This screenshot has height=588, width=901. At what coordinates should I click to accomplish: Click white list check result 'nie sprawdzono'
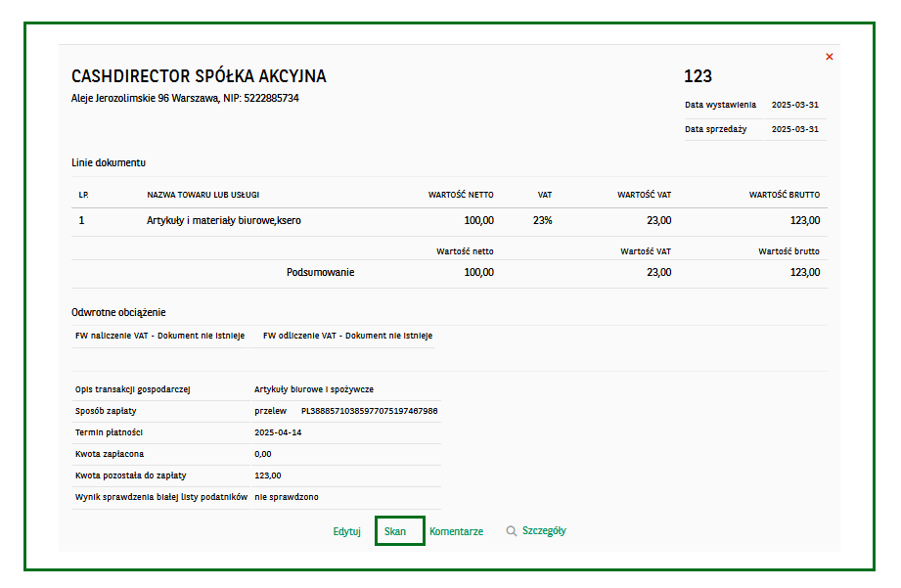[x=287, y=497]
